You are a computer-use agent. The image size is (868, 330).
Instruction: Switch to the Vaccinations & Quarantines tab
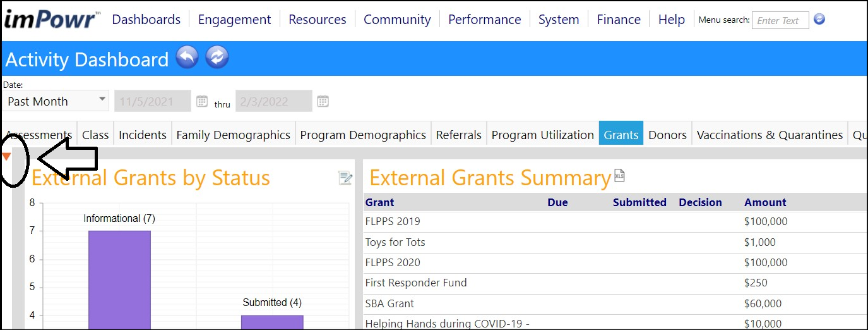click(770, 135)
